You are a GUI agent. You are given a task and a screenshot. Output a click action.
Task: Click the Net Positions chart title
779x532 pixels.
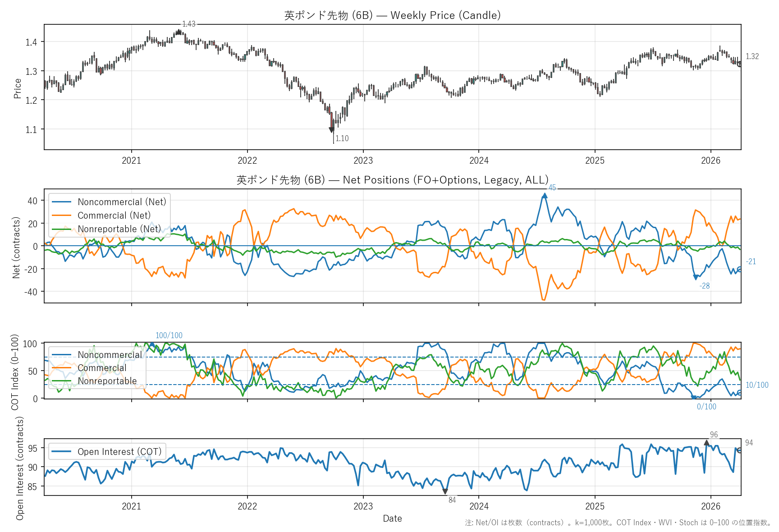(x=392, y=180)
